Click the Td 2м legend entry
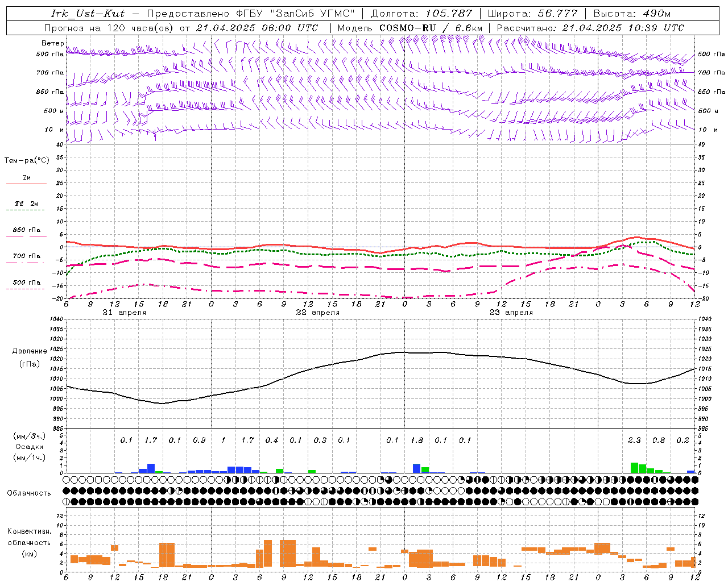Viewport: 728px width, 582px height. click(27, 203)
